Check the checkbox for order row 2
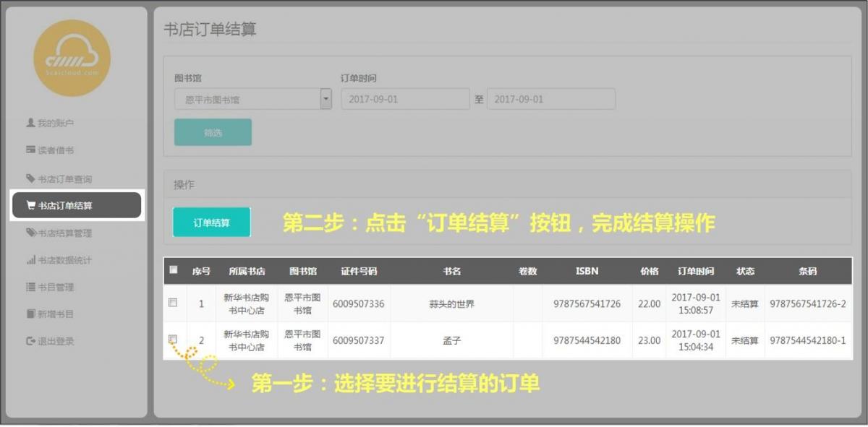Viewport: 868px width, 427px height. (x=173, y=339)
